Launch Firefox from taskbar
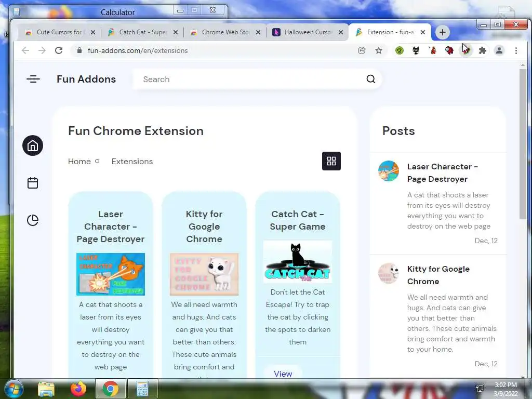Image resolution: width=532 pixels, height=399 pixels. pyautogui.click(x=78, y=389)
